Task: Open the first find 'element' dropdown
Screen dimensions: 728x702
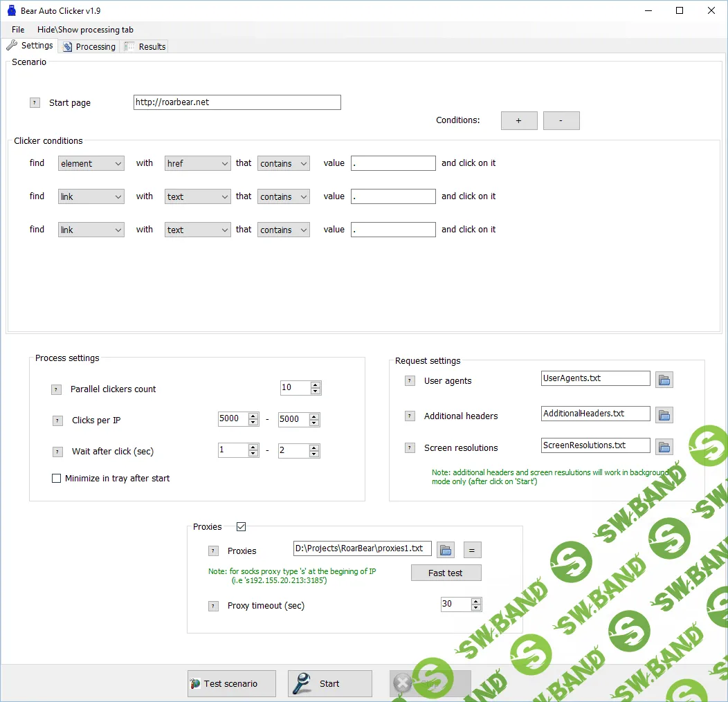Action: [91, 164]
